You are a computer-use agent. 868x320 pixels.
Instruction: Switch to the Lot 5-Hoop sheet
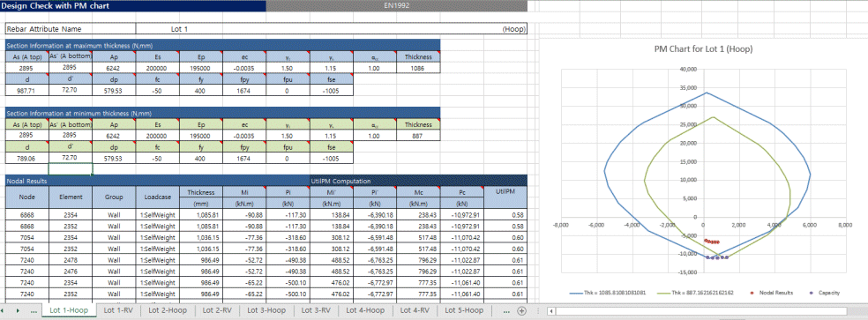click(x=464, y=310)
